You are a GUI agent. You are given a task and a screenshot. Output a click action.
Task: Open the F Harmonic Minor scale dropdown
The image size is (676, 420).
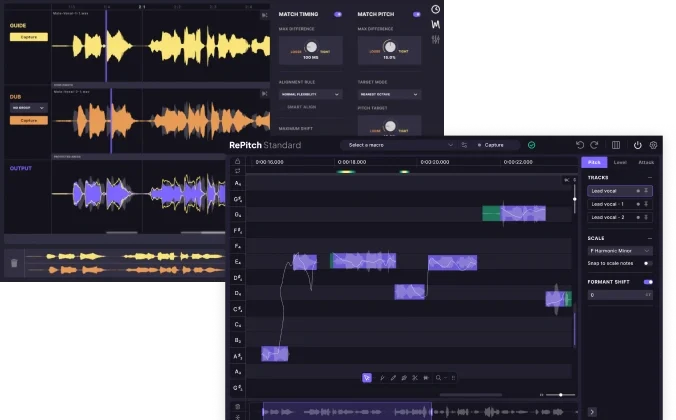[x=620, y=251]
